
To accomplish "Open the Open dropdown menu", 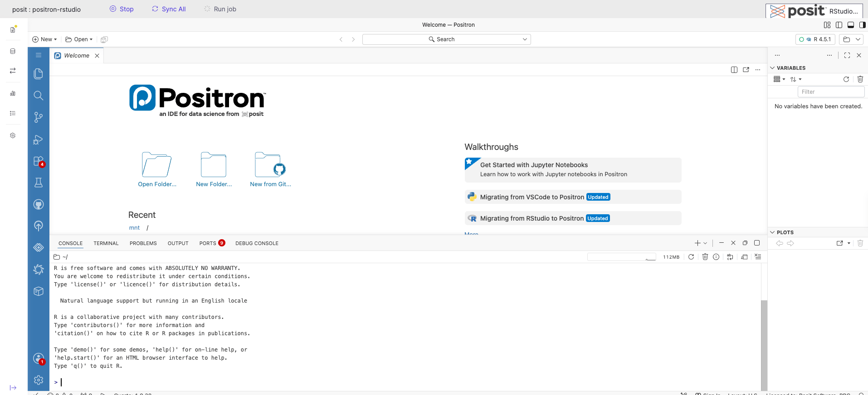I will (79, 39).
